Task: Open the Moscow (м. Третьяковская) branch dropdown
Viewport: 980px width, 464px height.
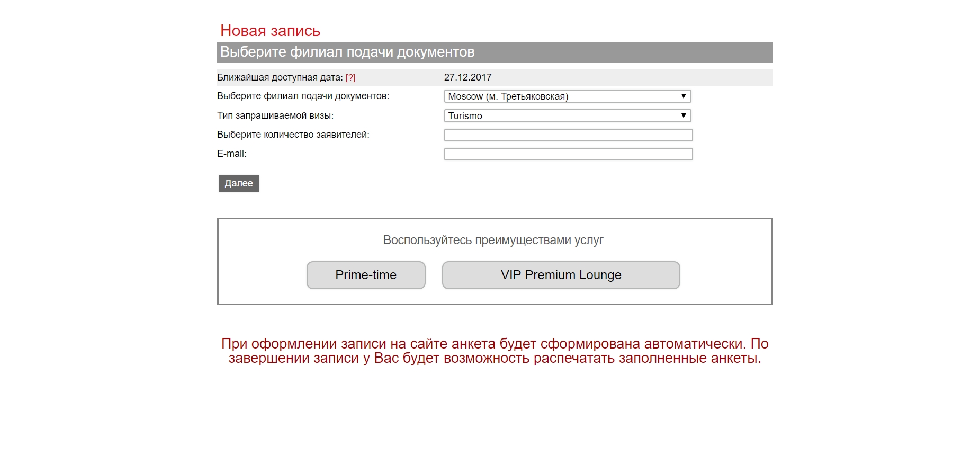Action: pos(568,96)
